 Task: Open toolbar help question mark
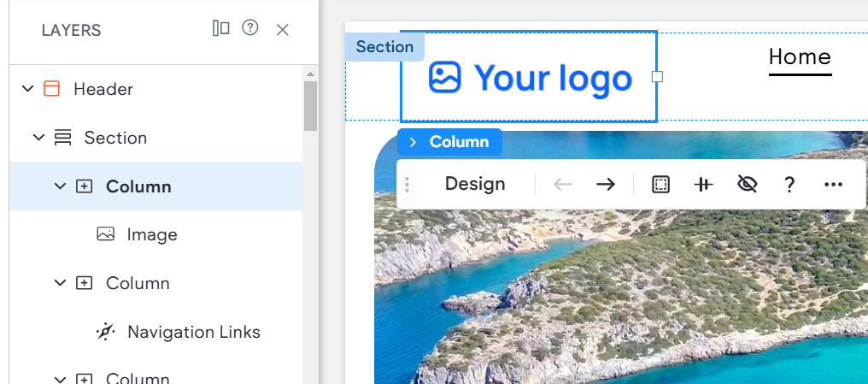pyautogui.click(x=790, y=185)
